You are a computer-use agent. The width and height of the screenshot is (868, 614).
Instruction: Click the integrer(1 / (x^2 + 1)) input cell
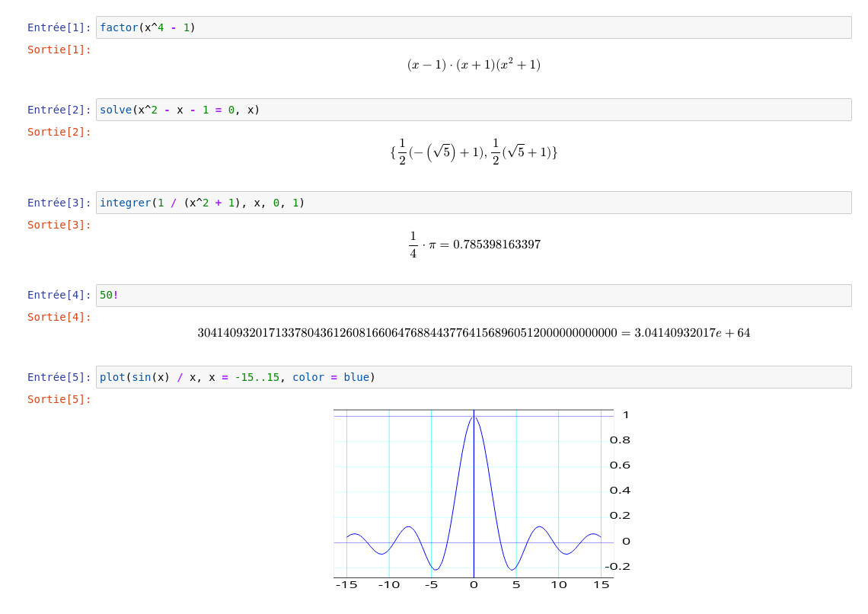pos(474,203)
